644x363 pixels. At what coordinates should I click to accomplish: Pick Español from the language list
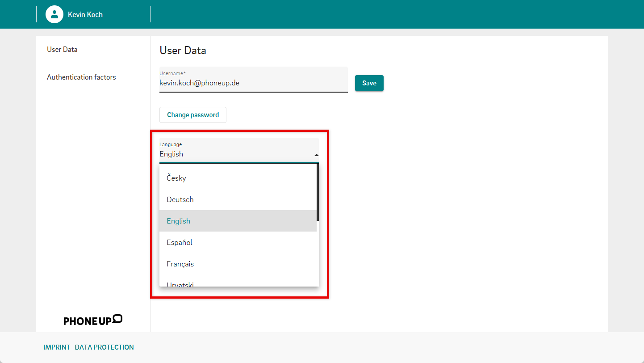[x=180, y=242]
